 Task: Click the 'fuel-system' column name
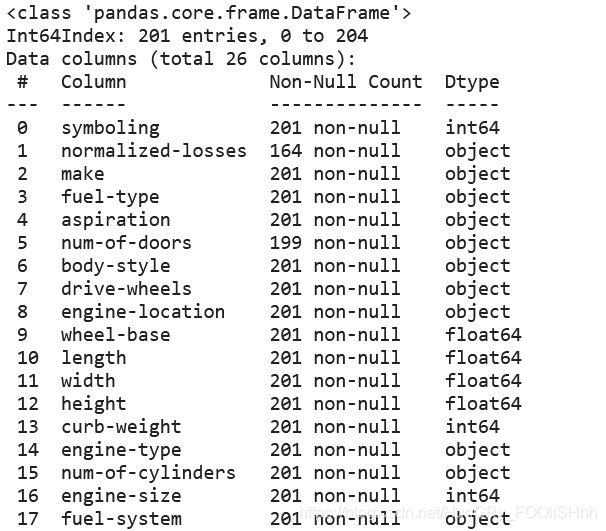coord(121,519)
